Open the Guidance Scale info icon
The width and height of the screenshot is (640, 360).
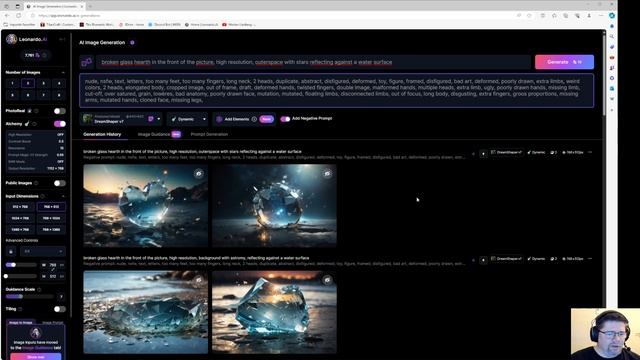(39, 289)
